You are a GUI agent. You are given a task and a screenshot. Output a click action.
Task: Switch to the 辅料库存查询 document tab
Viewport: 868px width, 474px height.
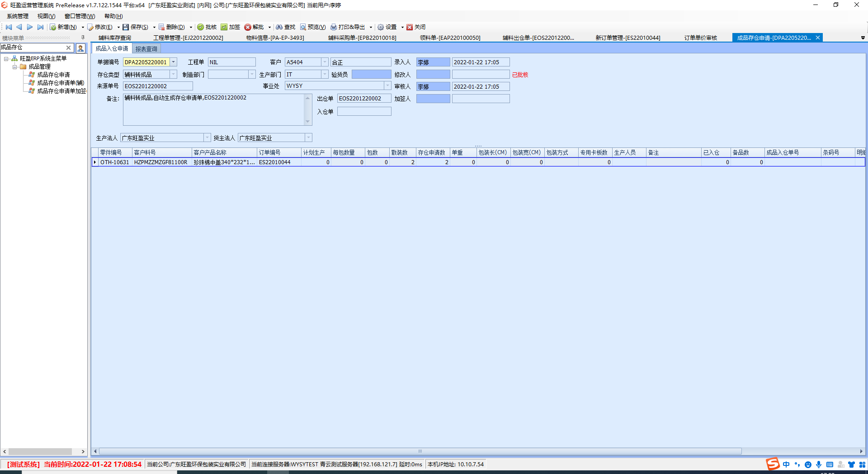point(115,38)
